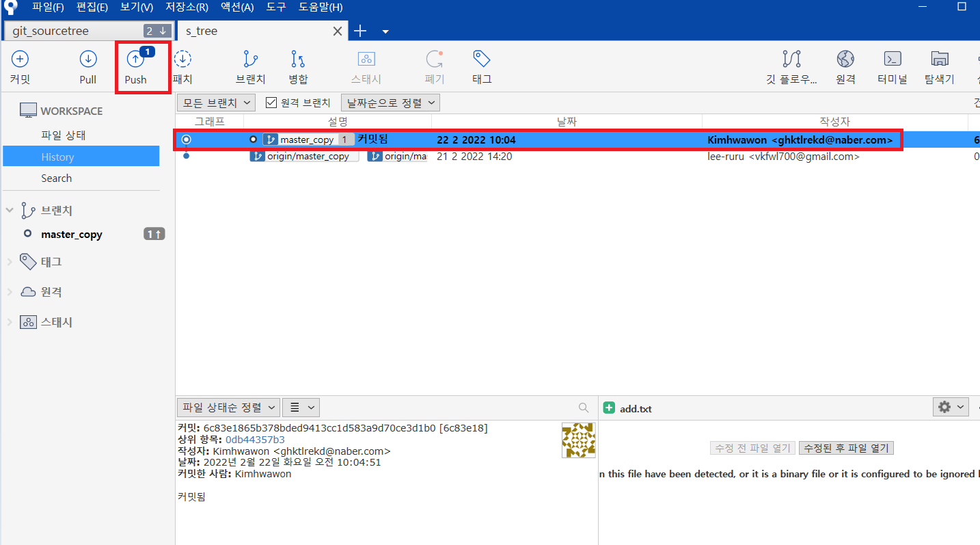Open the 도구 menu
This screenshot has height=545, width=980.
click(276, 8)
